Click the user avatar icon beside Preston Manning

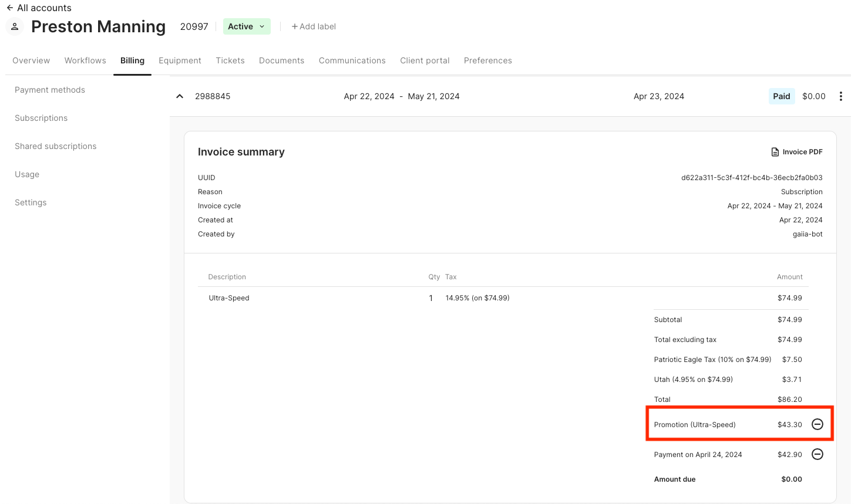(x=15, y=27)
